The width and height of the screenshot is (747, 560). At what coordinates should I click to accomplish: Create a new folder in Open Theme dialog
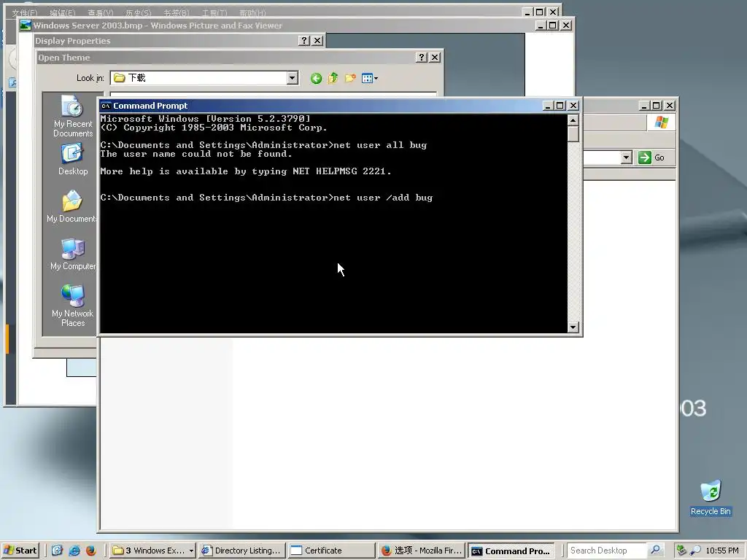[x=350, y=77]
